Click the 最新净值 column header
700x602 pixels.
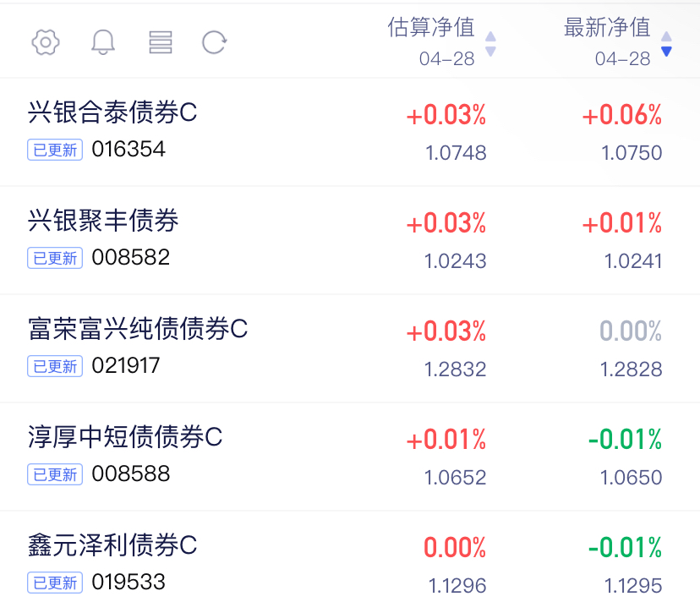tap(607, 27)
